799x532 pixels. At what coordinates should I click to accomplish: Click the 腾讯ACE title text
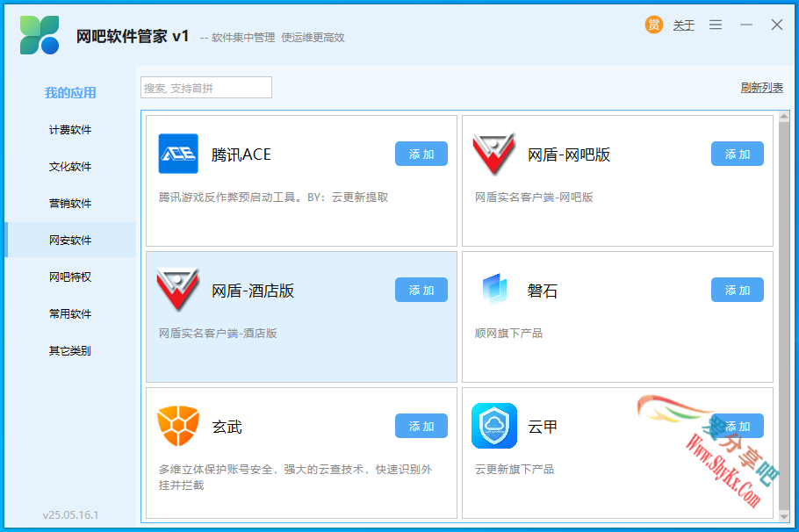241,155
